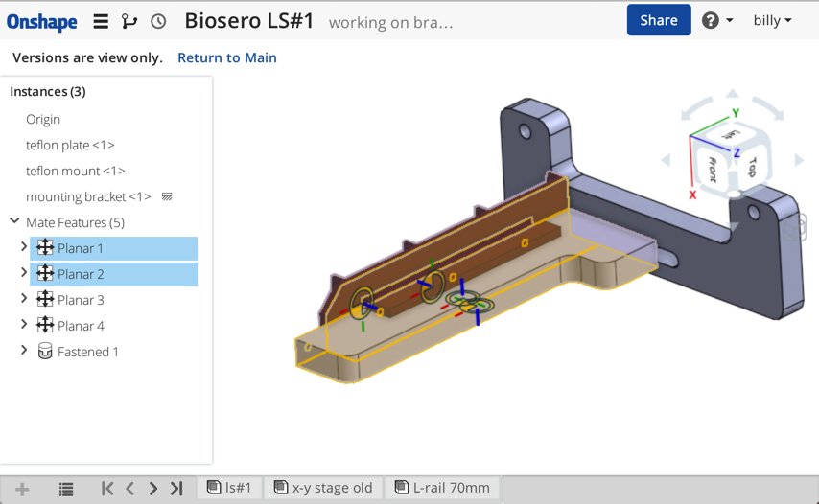This screenshot has width=819, height=504.
Task: Switch to the L-rail 70mm tab
Action: (442, 488)
